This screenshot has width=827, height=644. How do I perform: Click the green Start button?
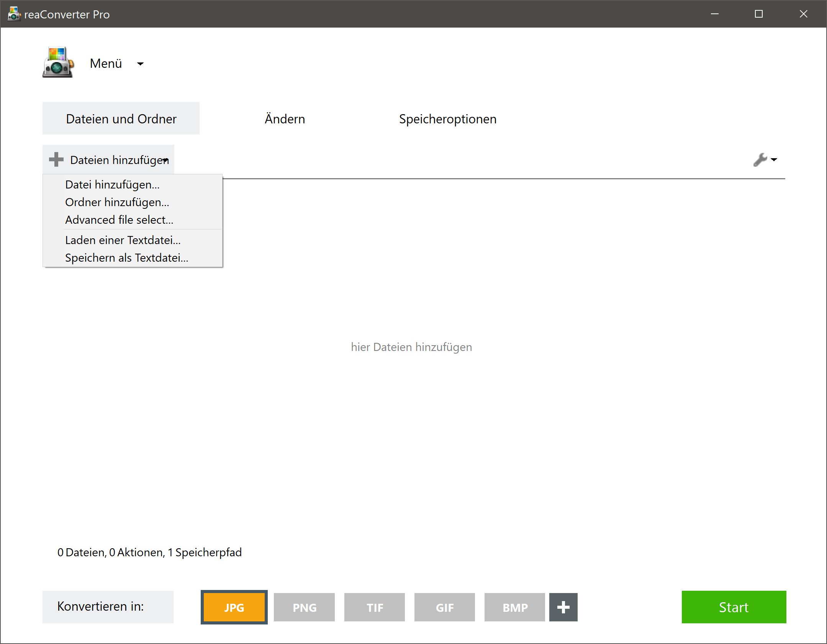tap(734, 607)
